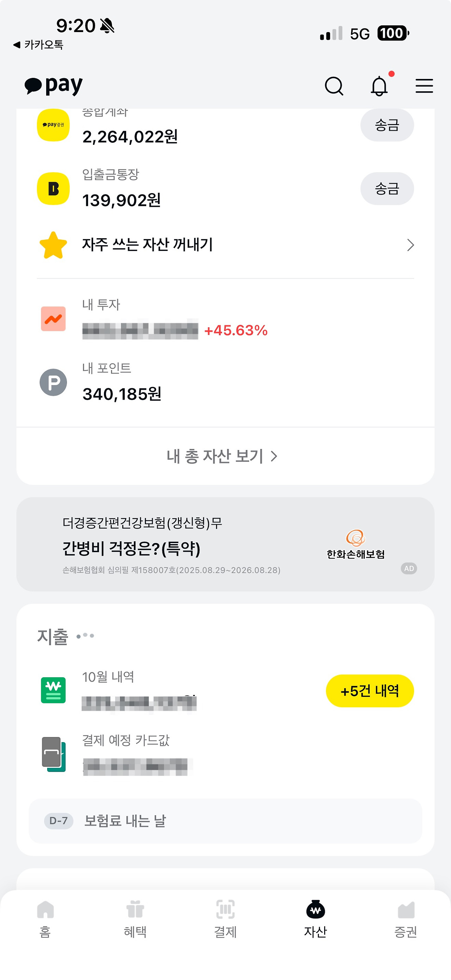451x980 pixels.
Task: Tap the yellow star favorites icon
Action: (x=53, y=245)
